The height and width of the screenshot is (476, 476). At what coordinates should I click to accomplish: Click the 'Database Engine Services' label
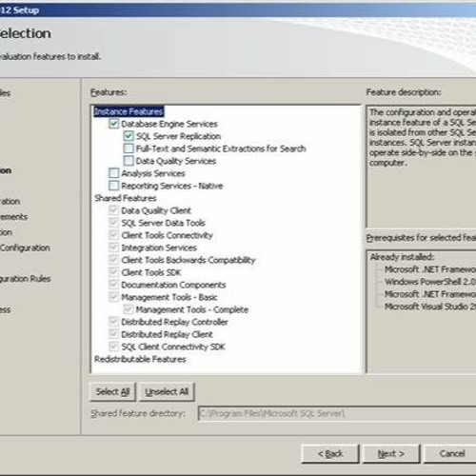tap(169, 124)
